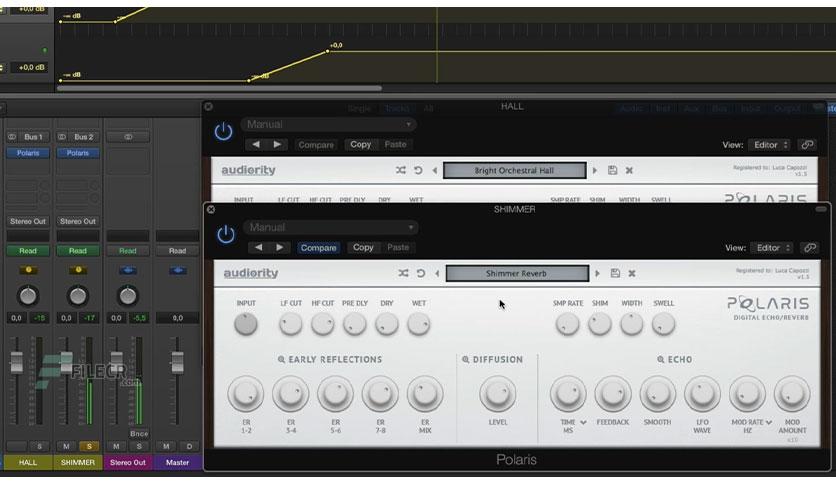The image size is (836, 484).
Task: Click the undo icon in the HALL window
Action: [418, 171]
